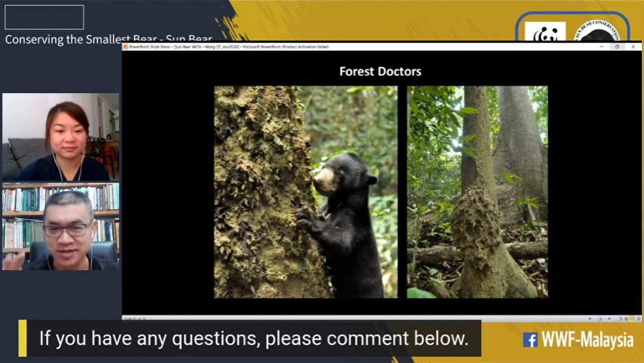Minimize the PowerPoint slide show window
The width and height of the screenshot is (644, 363).
[602, 47]
